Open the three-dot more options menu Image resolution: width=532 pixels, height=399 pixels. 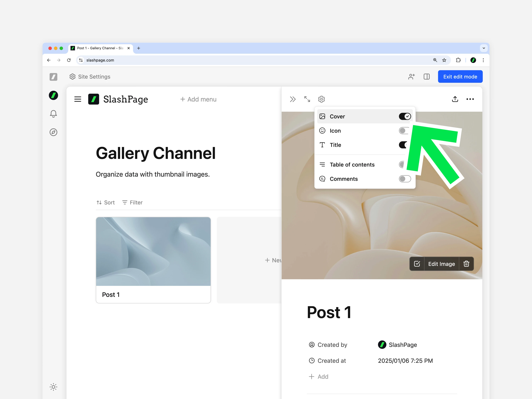(470, 99)
